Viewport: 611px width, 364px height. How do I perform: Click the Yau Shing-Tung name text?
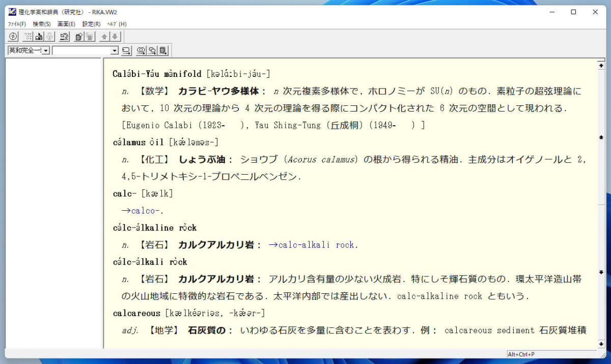tap(289, 125)
